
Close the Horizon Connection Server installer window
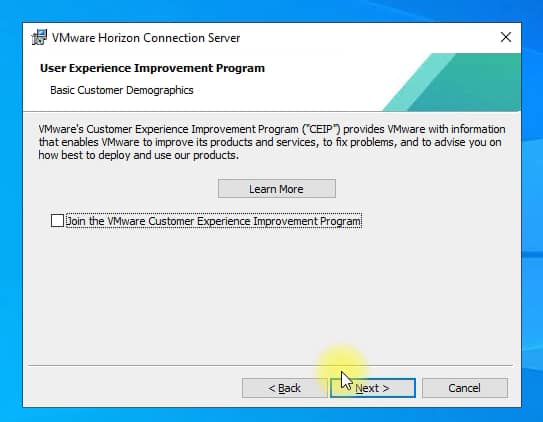click(506, 37)
